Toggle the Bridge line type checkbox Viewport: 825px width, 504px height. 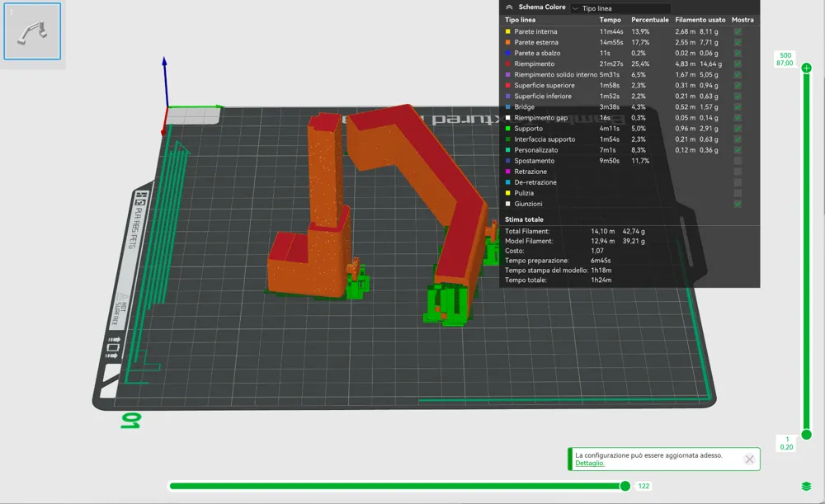[738, 106]
